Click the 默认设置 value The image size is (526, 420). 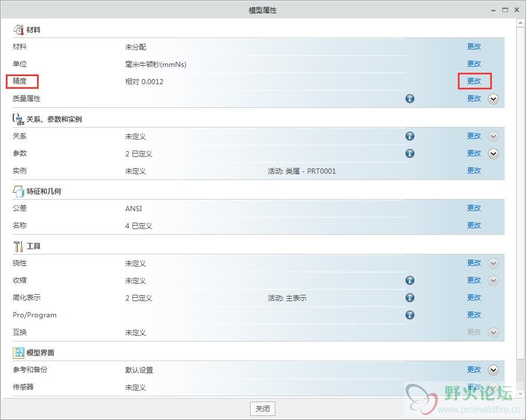click(139, 370)
